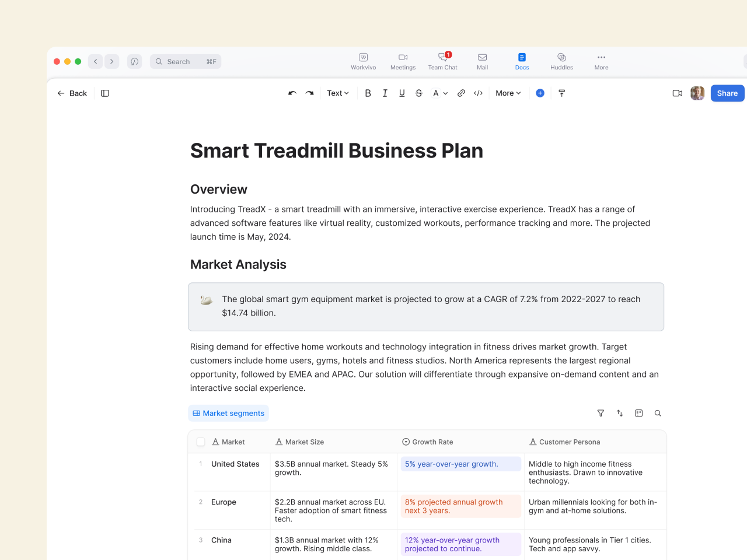The image size is (747, 560).
Task: Click the redo arrow icon
Action: (310, 93)
